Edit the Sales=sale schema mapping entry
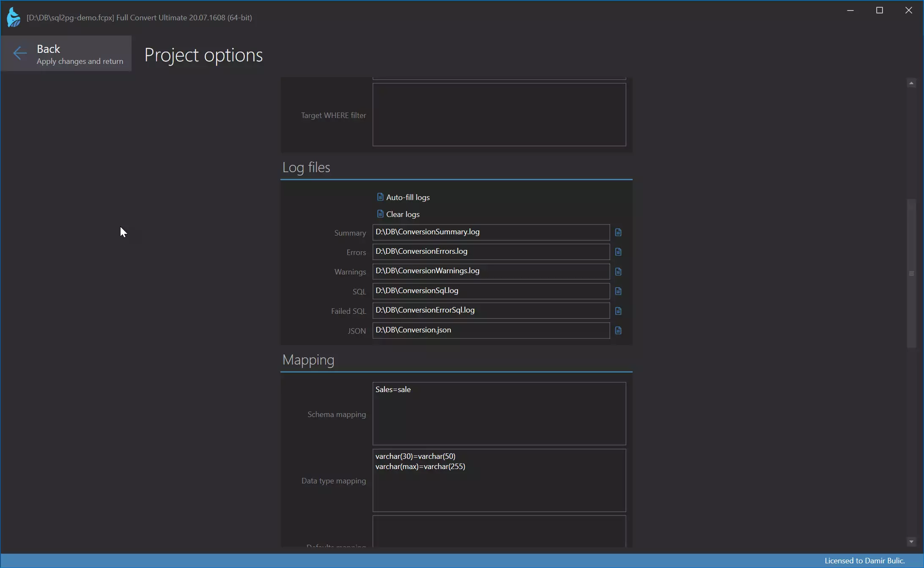The width and height of the screenshot is (924, 568). click(x=393, y=389)
